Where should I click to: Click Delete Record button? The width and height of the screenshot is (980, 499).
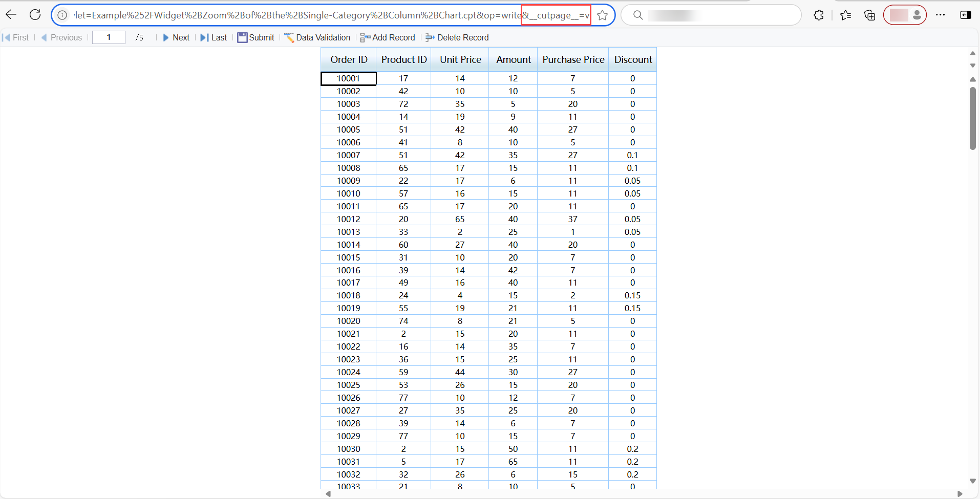click(457, 37)
